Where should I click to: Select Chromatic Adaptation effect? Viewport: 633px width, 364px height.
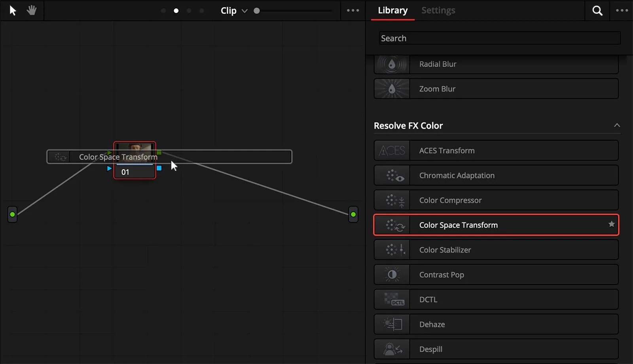pyautogui.click(x=496, y=175)
